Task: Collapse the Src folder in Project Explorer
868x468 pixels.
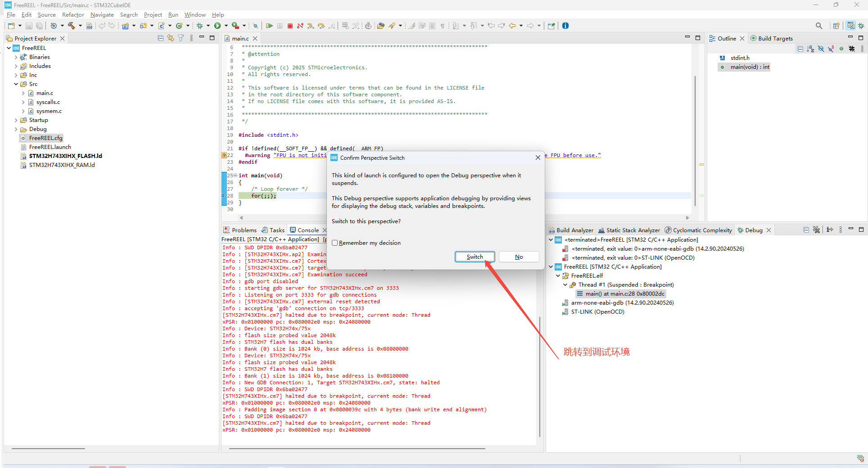Action: (x=16, y=84)
